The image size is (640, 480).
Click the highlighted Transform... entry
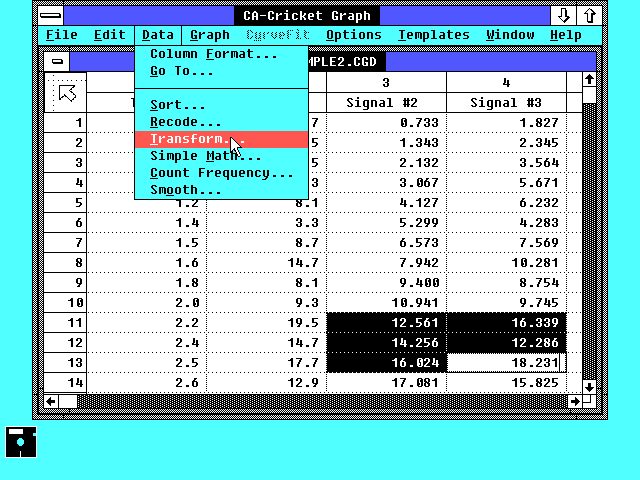pyautogui.click(x=221, y=139)
